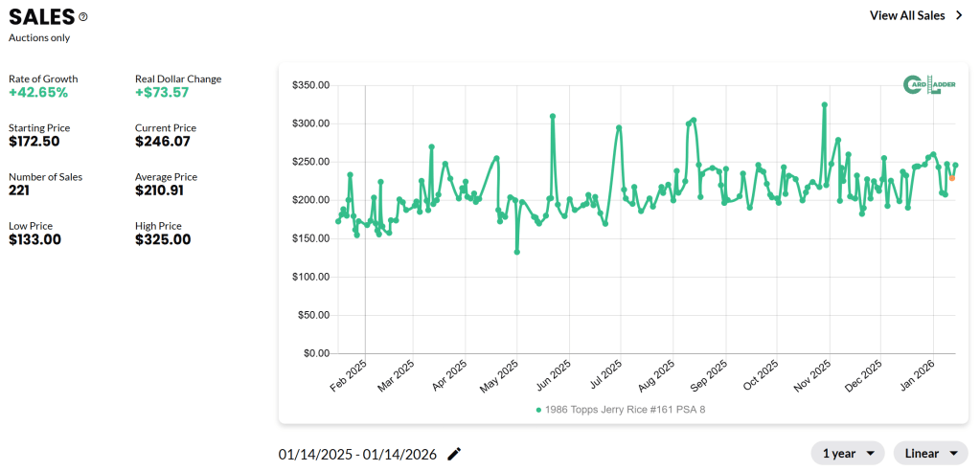
Task: Click the +42.65% Rate of Growth value
Action: tap(38, 93)
